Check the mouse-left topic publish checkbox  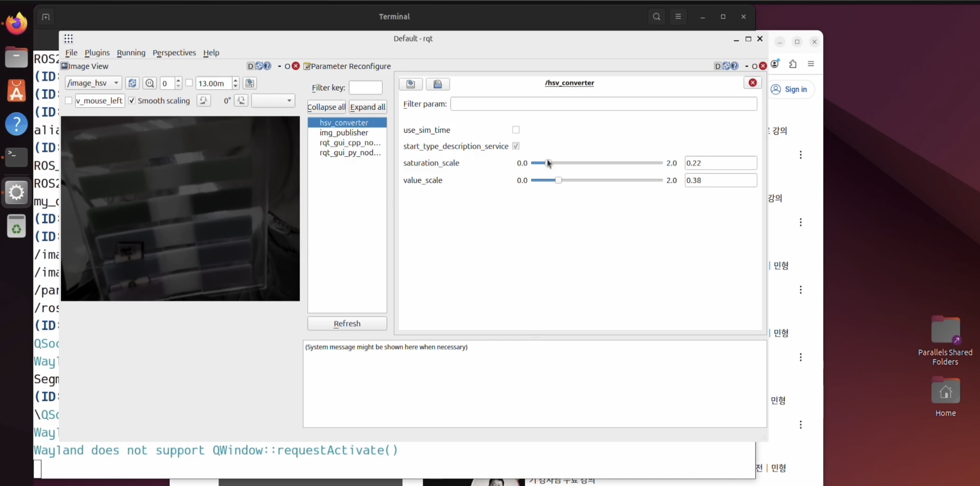[x=69, y=101]
